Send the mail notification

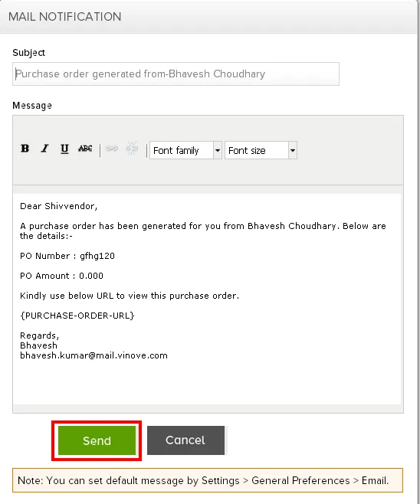point(97,440)
